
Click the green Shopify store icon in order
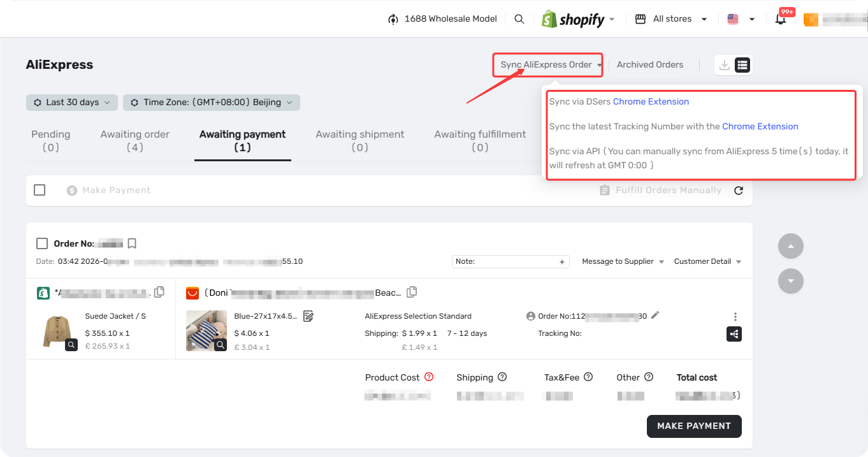click(43, 293)
